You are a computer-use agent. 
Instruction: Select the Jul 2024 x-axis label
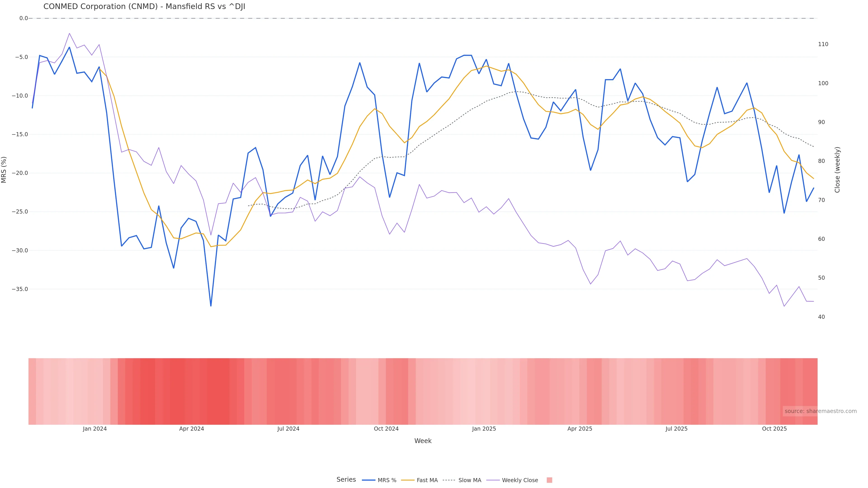point(288,429)
